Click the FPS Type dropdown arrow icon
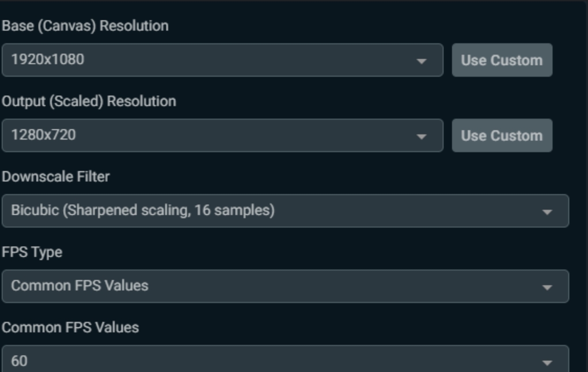 [x=547, y=288]
